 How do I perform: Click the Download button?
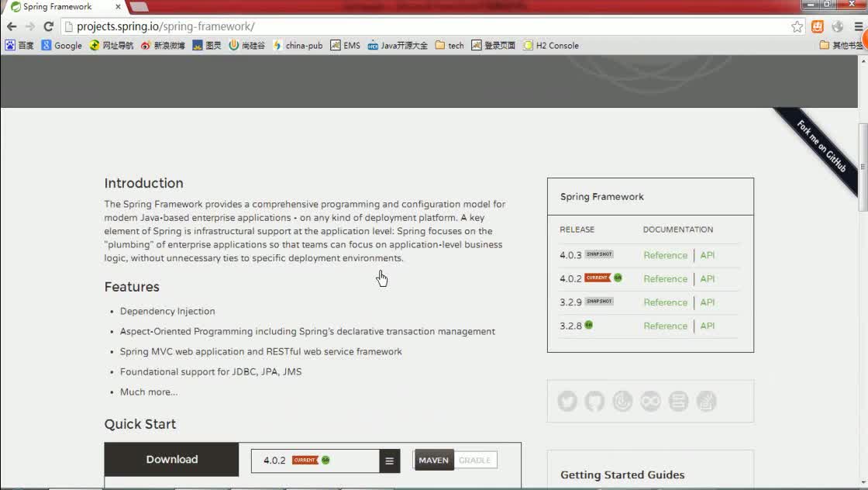point(171,460)
